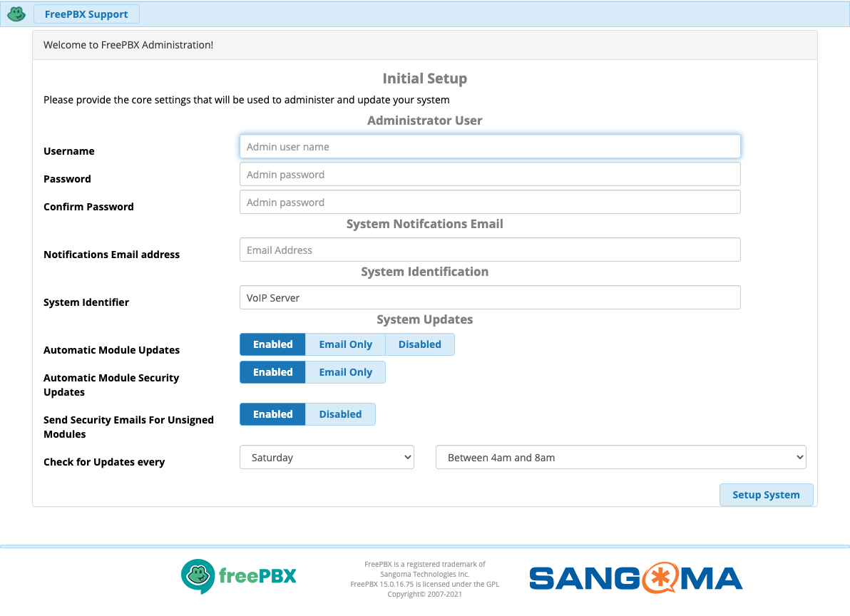Click the System Notifcations Email heading

(x=425, y=224)
